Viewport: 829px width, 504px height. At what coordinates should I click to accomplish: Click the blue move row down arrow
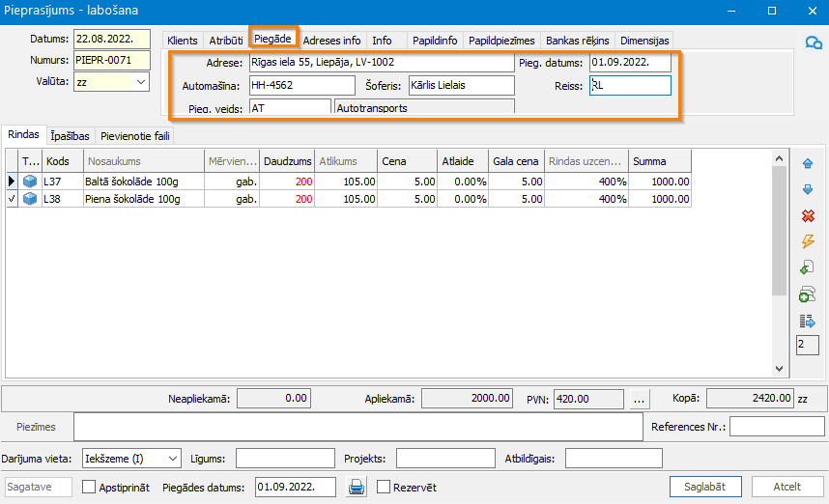[808, 189]
